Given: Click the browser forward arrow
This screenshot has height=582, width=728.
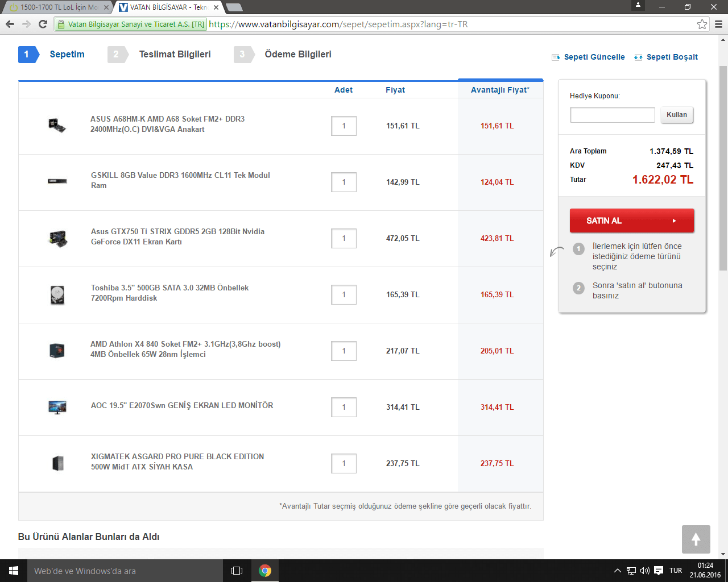Looking at the screenshot, I should [x=26, y=24].
